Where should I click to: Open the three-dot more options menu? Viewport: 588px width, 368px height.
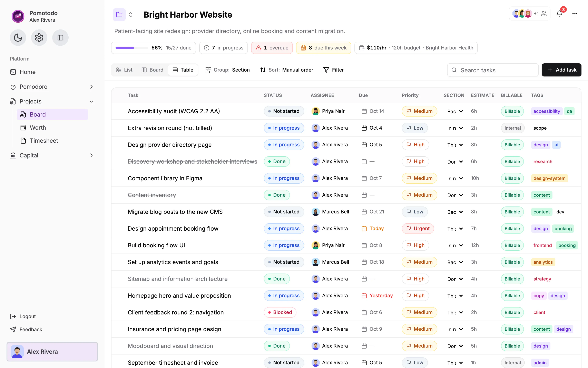point(575,13)
